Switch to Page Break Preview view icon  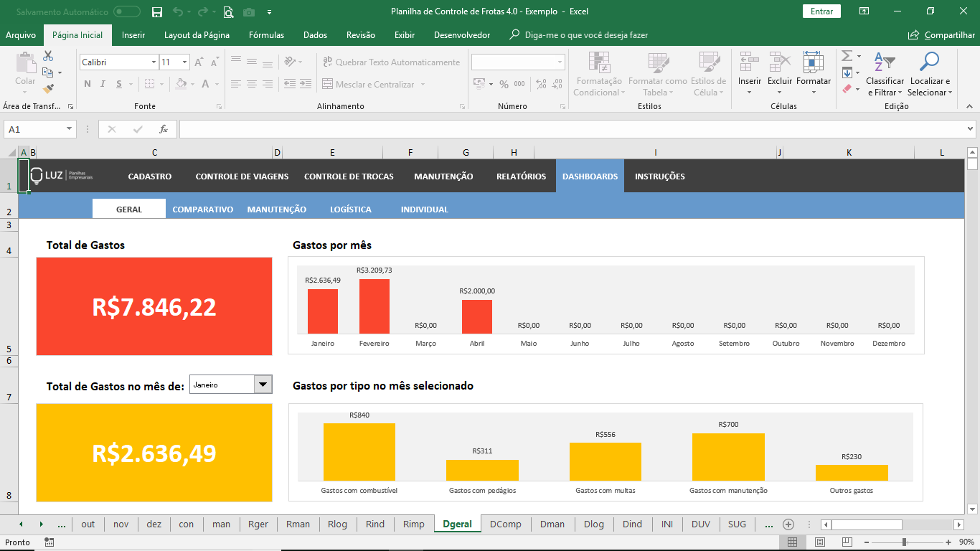pos(847,542)
